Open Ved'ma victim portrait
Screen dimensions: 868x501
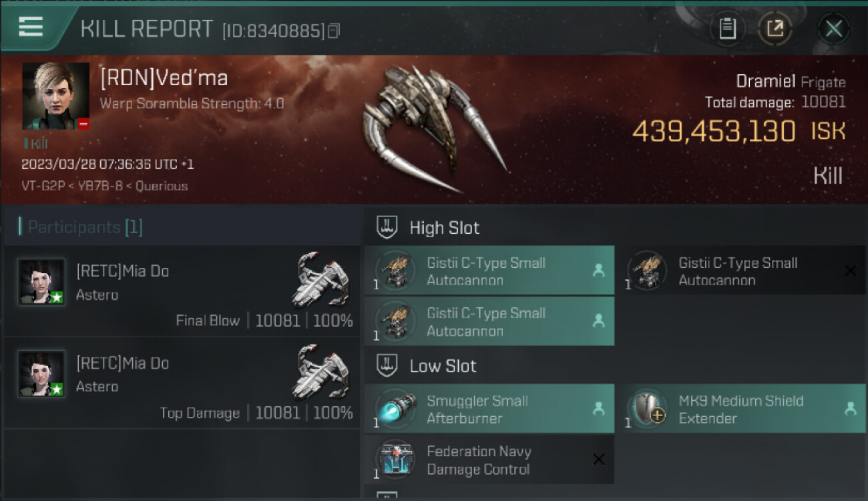coord(55,96)
